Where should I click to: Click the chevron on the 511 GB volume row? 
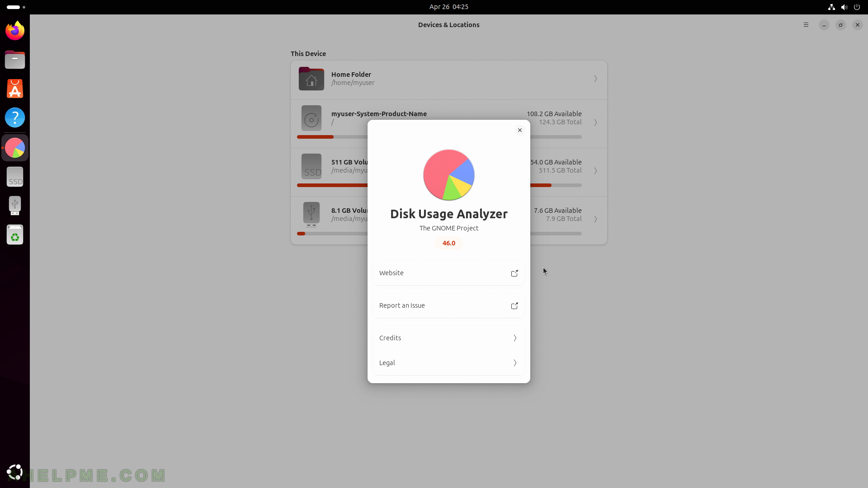[x=595, y=171]
